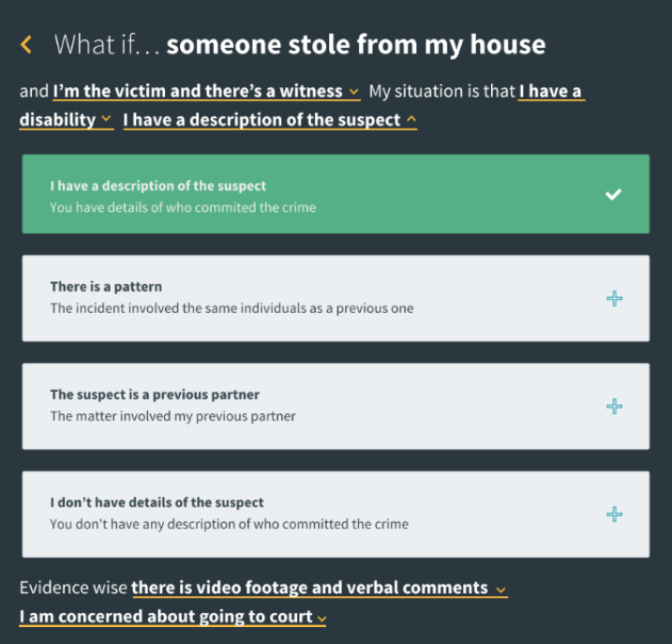This screenshot has width=672, height=644.
Task: Click plus icon for previous partner option
Action: [x=614, y=406]
